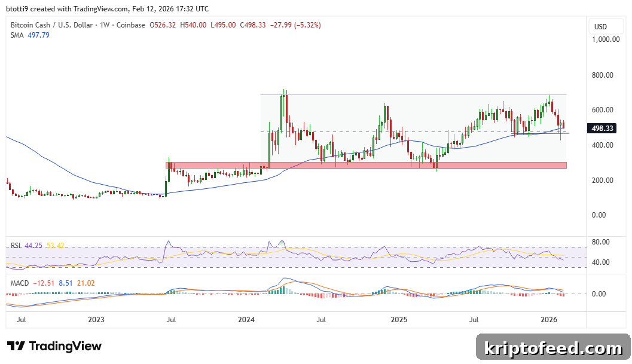
Task: Click the RSI 80.00 scale label
Action: [x=600, y=242]
